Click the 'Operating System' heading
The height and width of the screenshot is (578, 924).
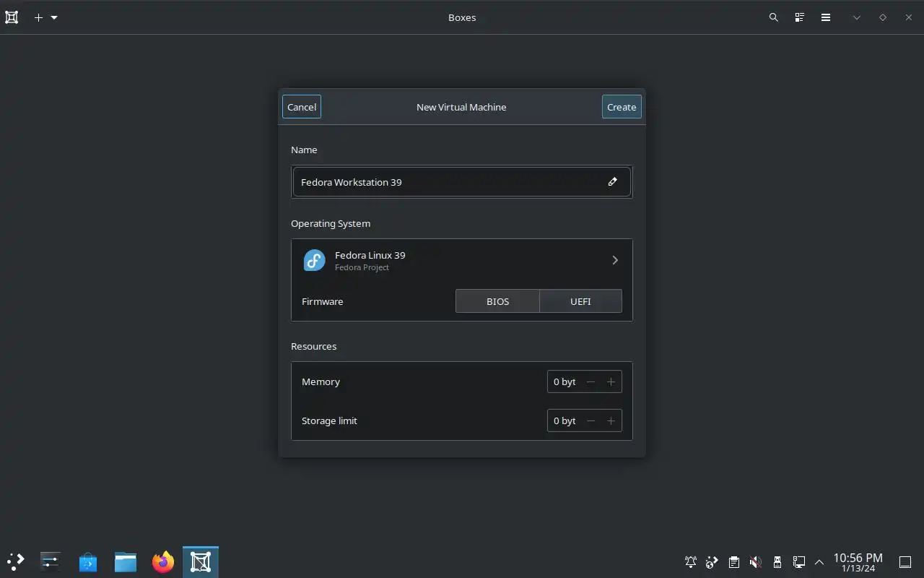pyautogui.click(x=331, y=223)
